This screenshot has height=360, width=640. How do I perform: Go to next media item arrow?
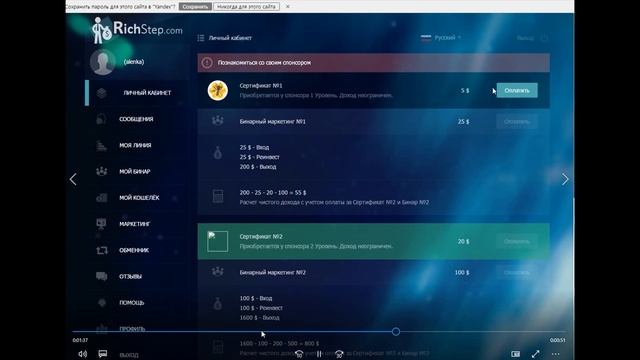(x=565, y=179)
